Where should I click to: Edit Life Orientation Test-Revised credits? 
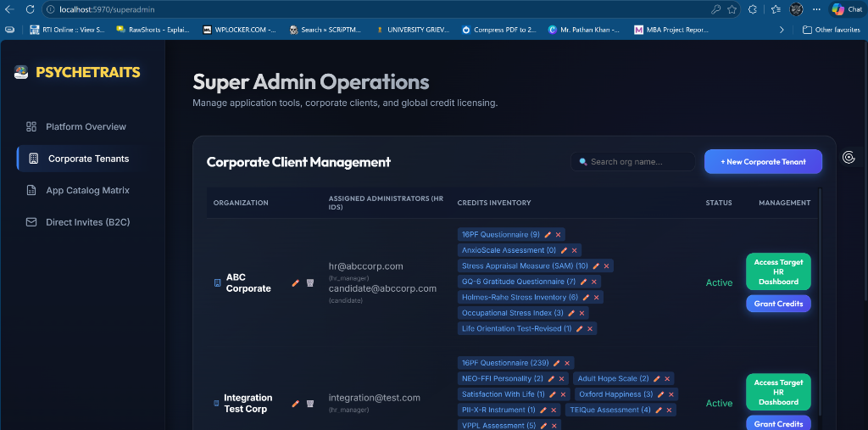coord(579,328)
